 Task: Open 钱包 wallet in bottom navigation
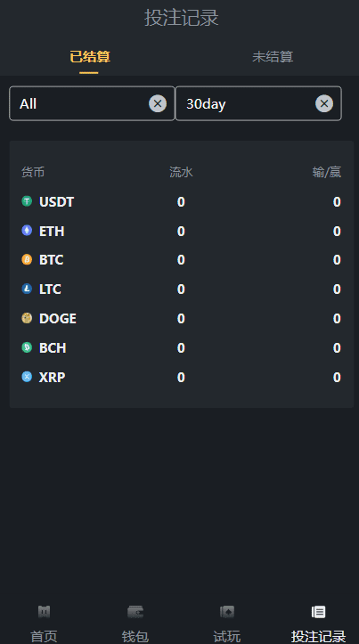click(x=135, y=624)
